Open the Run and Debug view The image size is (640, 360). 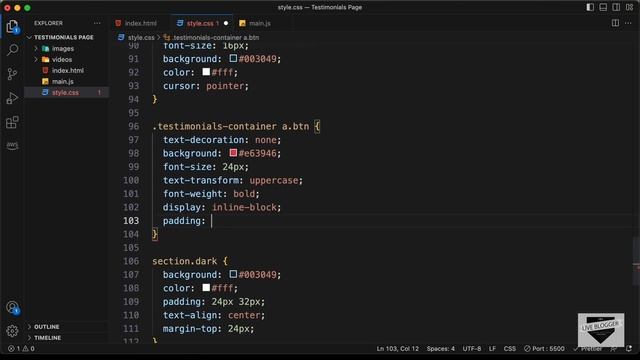pos(12,98)
